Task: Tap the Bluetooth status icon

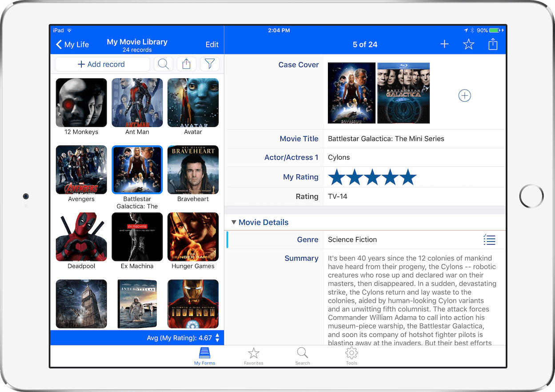Action: 472,31
